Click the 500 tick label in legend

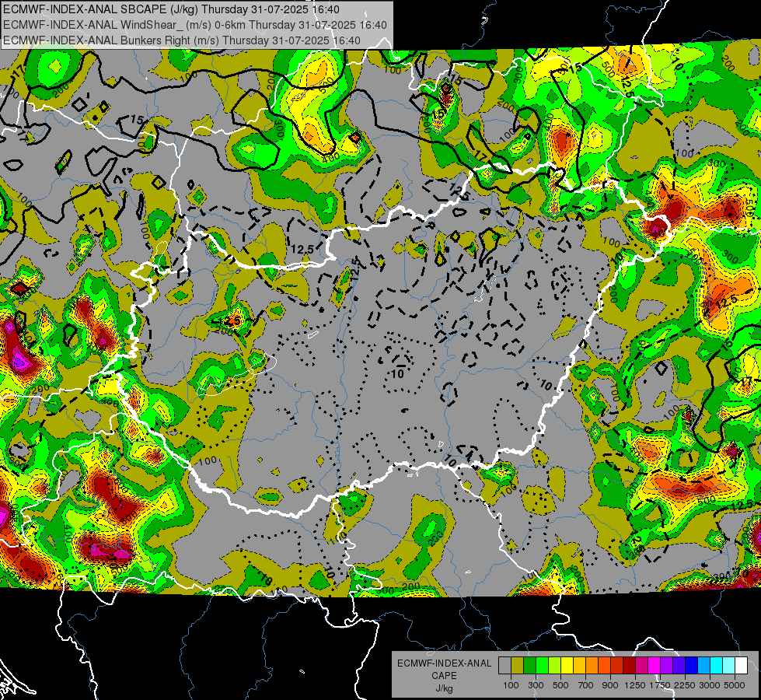[560, 685]
